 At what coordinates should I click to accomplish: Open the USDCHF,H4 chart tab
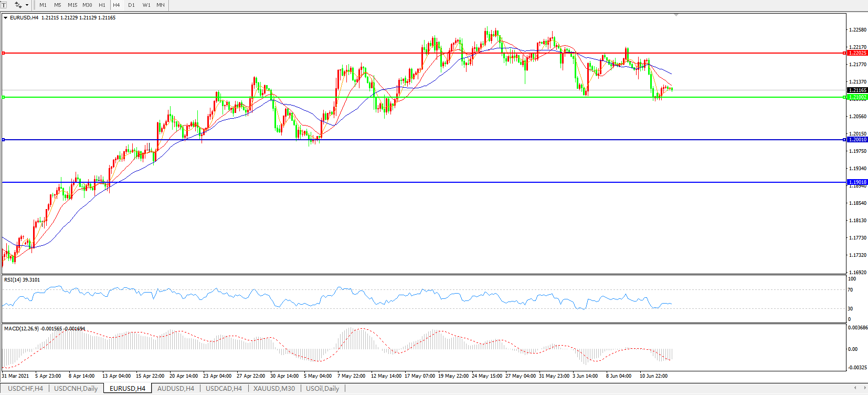pos(25,389)
